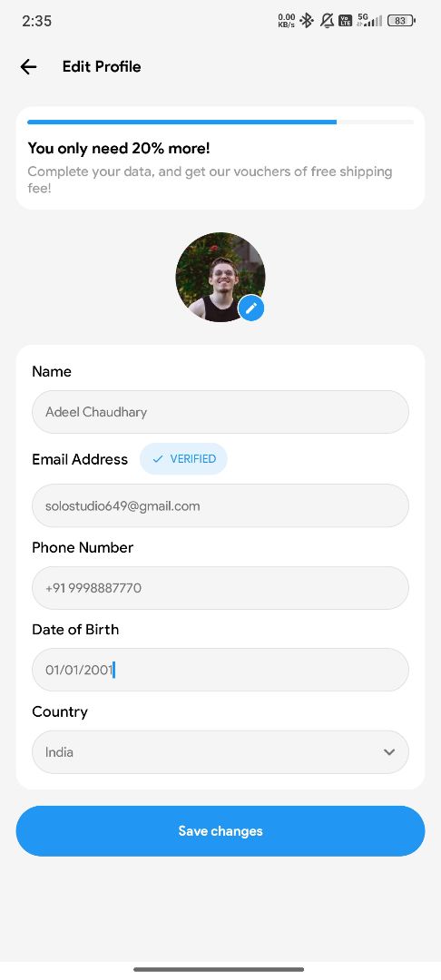Image resolution: width=441 pixels, height=980 pixels.
Task: Edit the email address field
Action: (x=220, y=505)
